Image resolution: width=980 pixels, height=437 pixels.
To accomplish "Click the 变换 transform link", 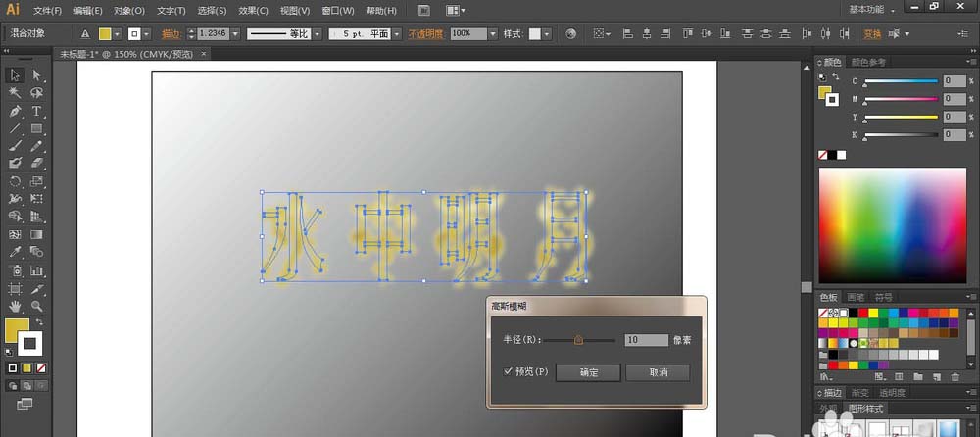I will click(872, 33).
